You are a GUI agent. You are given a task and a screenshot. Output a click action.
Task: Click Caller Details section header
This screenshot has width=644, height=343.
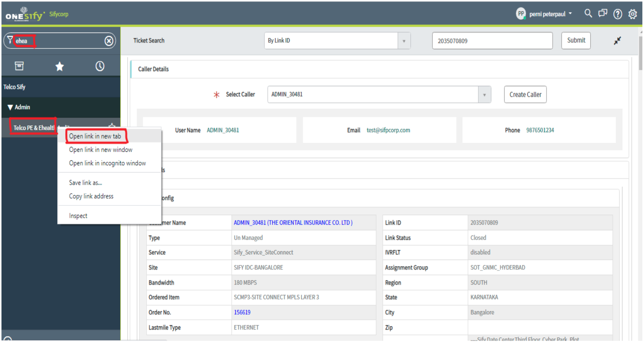[x=153, y=69]
